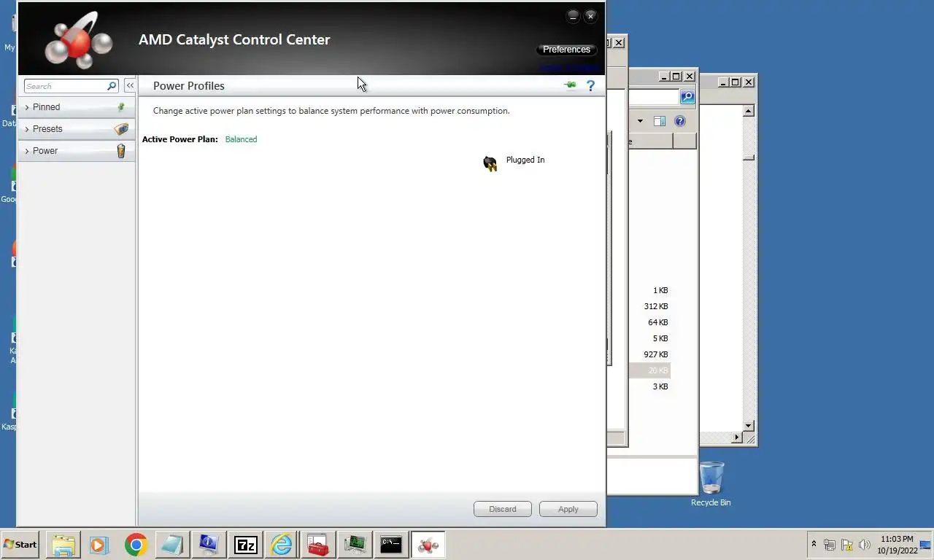Click scroll-down arrow in rightmost background window
Image resolution: width=934 pixels, height=560 pixels.
coord(749,425)
